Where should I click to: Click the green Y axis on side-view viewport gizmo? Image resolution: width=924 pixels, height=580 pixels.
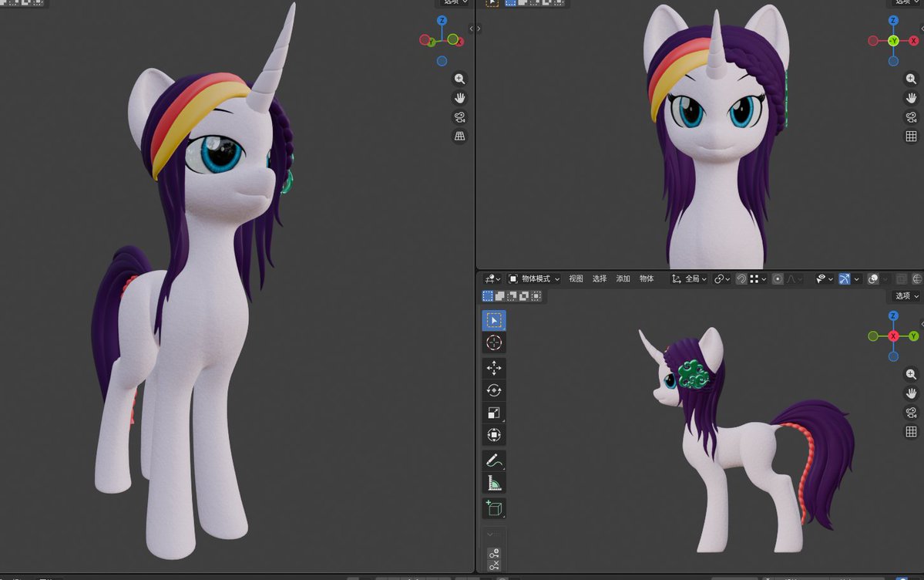coord(913,336)
